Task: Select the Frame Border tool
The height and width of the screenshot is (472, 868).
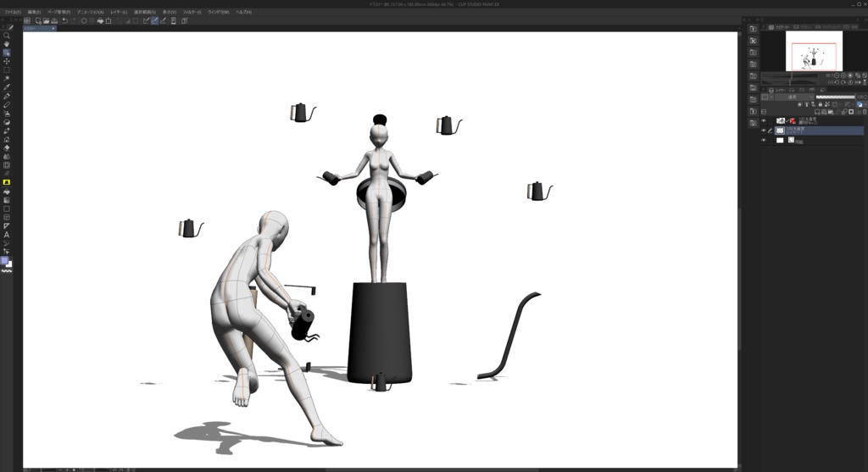Action: click(7, 218)
